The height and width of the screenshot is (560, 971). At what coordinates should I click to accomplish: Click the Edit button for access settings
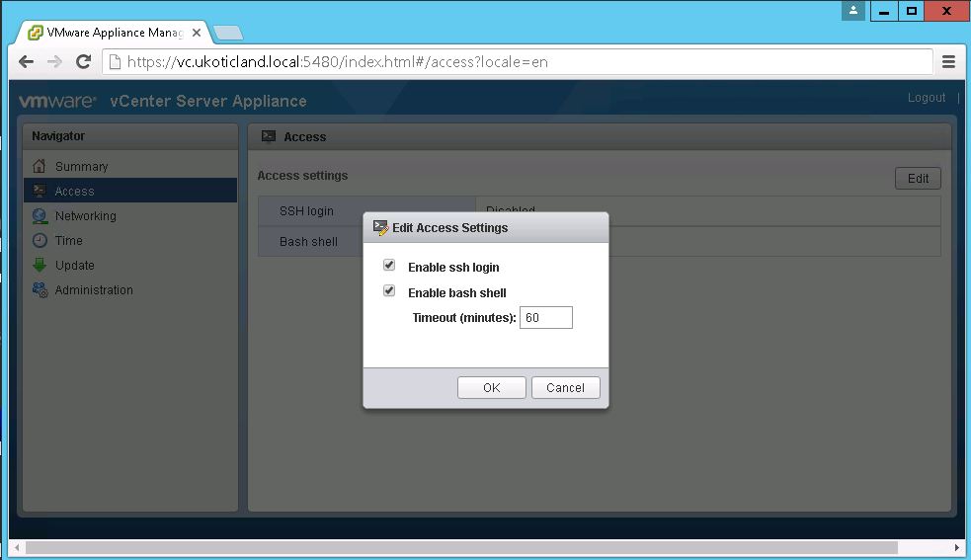[918, 179]
